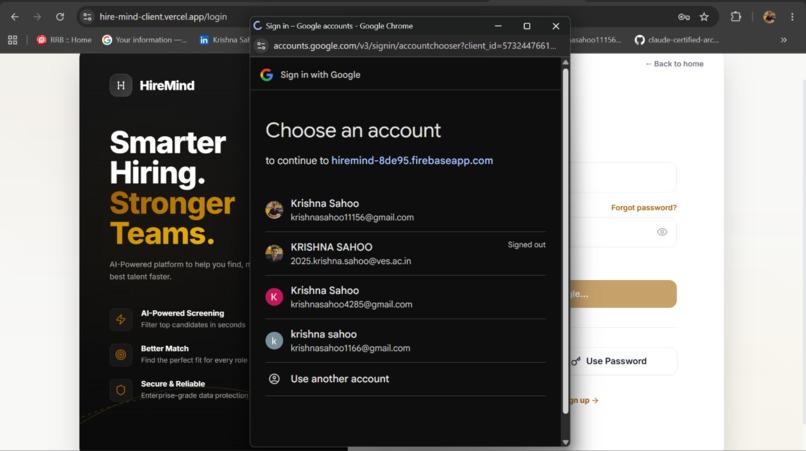Click the Google popup address URL

[414, 46]
